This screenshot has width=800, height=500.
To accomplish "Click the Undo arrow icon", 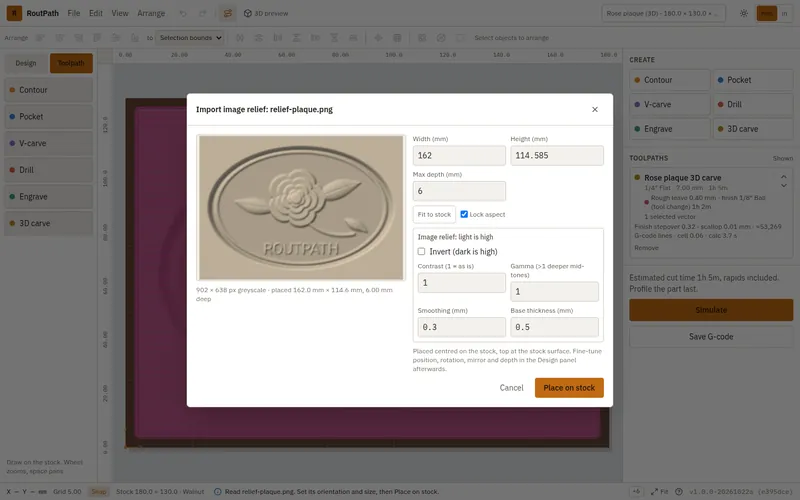I will coord(183,13).
